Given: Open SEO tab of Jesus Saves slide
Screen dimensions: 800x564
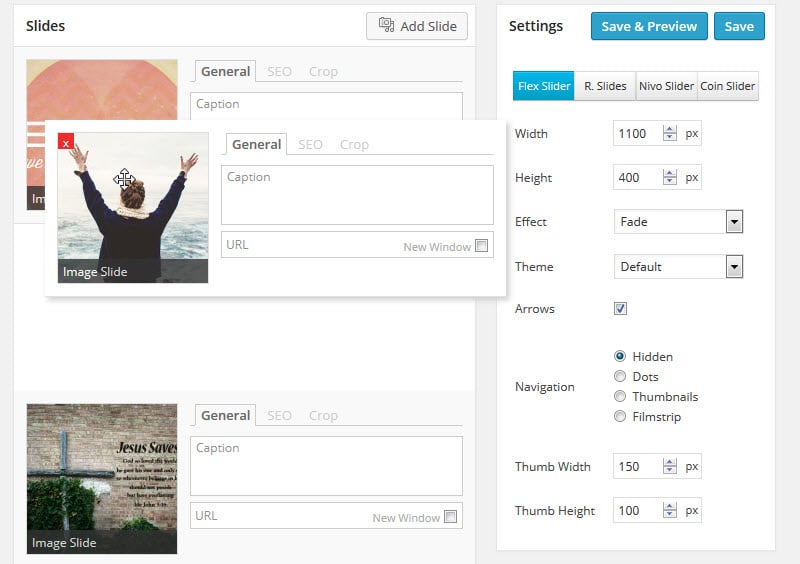Looking at the screenshot, I should (279, 415).
